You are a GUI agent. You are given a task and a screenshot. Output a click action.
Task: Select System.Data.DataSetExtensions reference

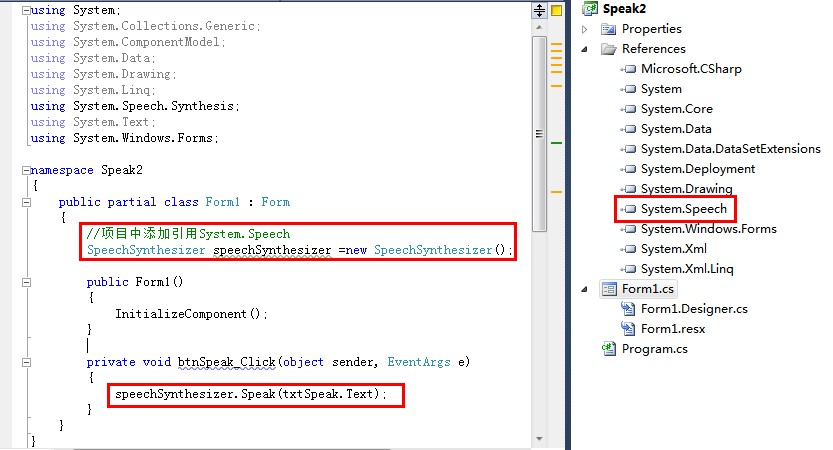click(730, 149)
